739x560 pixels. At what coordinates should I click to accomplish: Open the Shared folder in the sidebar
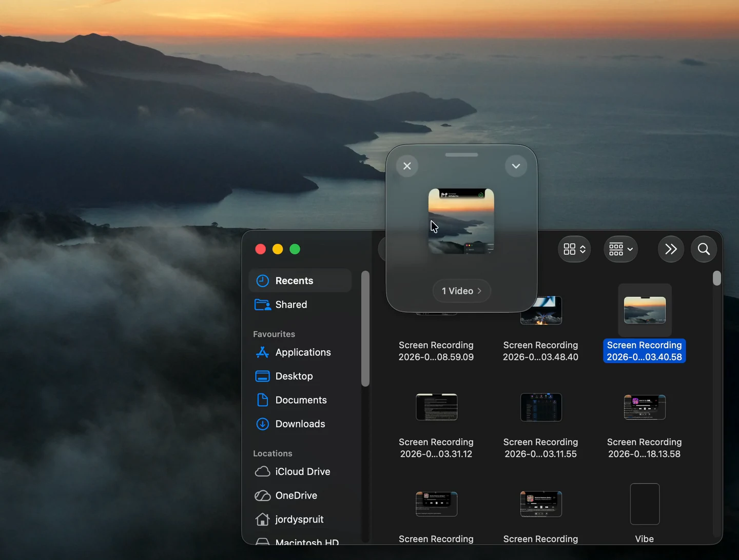pyautogui.click(x=300, y=305)
